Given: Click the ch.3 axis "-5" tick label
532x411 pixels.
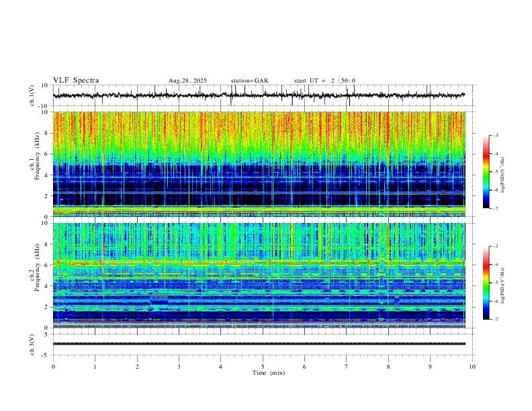Looking at the screenshot, I should [x=46, y=355].
